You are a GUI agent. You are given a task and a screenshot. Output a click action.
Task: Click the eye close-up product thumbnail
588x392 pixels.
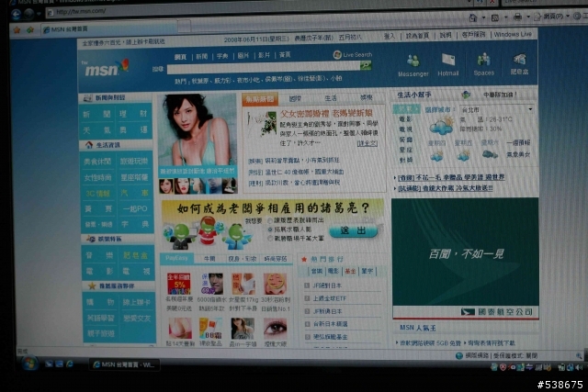coord(276,329)
